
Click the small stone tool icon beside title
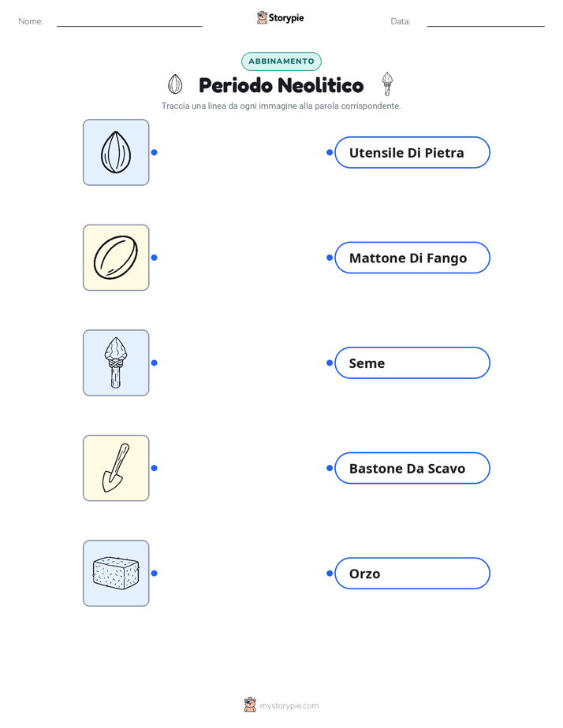coord(387,84)
